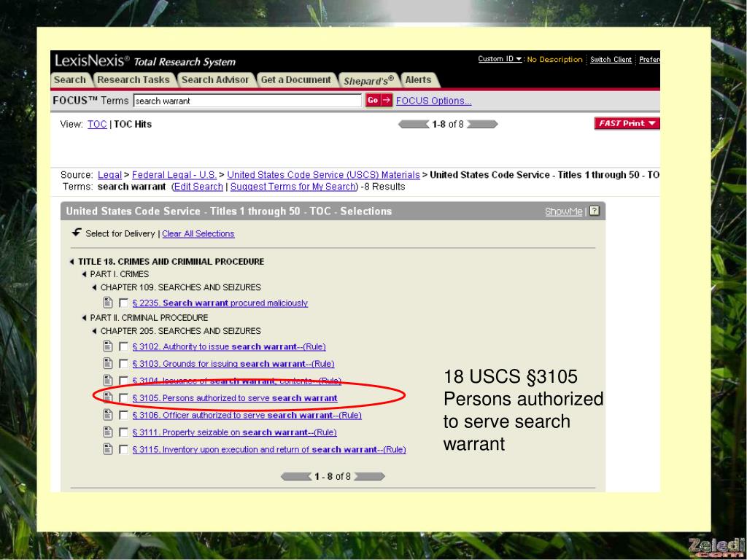Click the No Description label
Image resolution: width=747 pixels, height=560 pixels.
[554, 60]
